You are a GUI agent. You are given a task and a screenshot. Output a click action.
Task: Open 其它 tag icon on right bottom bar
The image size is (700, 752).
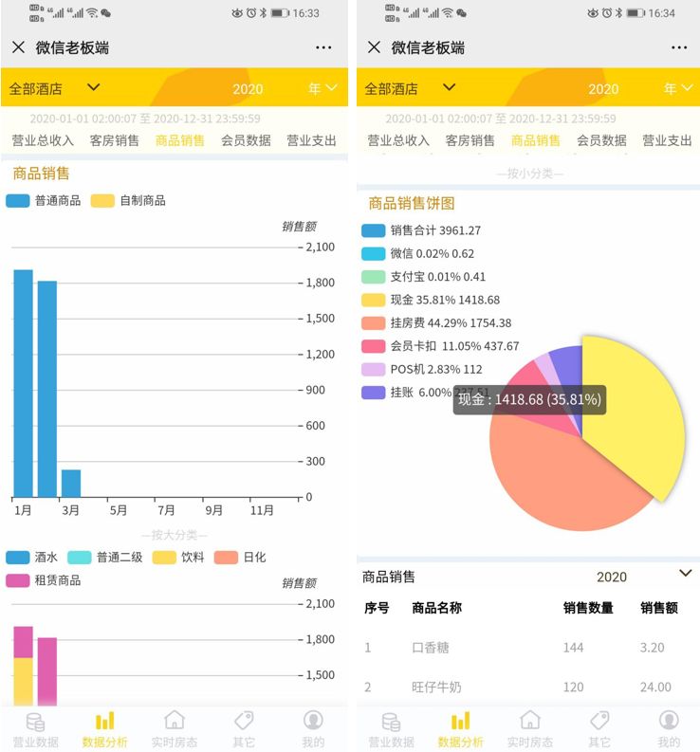click(599, 729)
